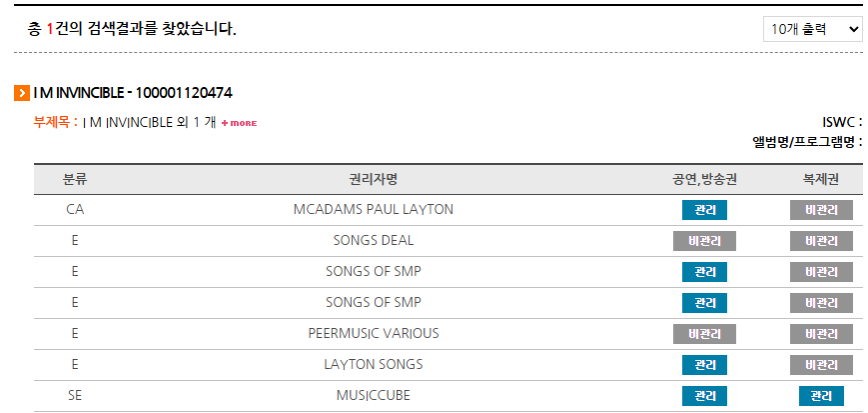Click PEERMUSIC VARIOUS reproduction right 비관리 badge

coord(821,334)
